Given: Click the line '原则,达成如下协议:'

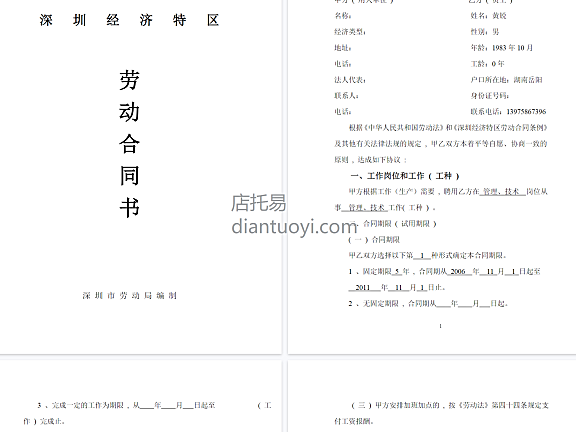Looking at the screenshot, I should tap(370, 159).
